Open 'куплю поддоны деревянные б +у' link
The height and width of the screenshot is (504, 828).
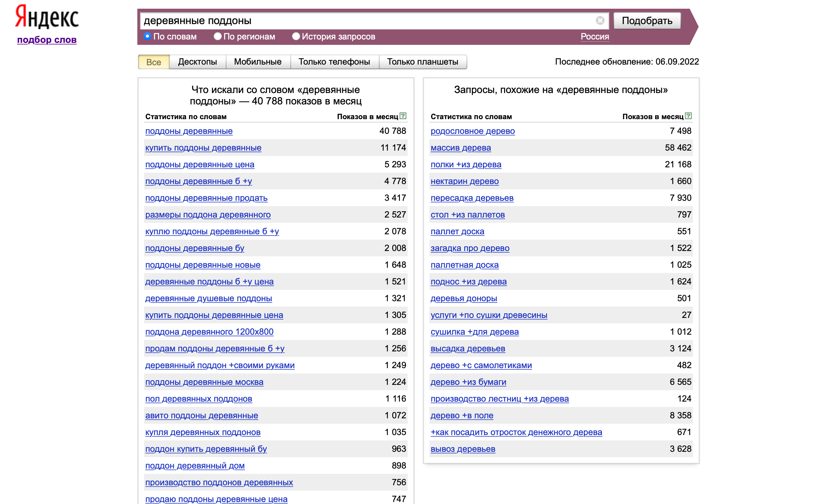click(212, 232)
